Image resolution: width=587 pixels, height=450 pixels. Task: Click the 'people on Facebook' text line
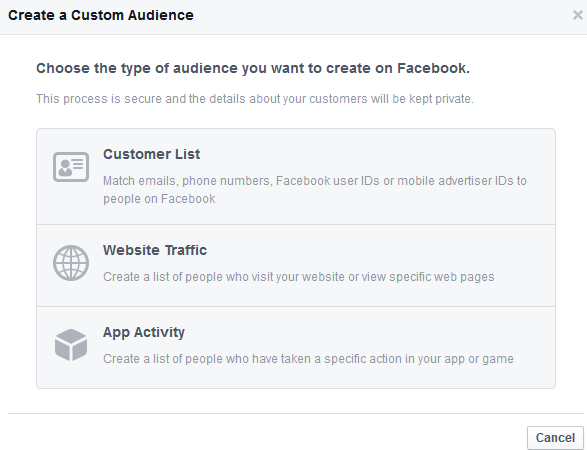159,199
